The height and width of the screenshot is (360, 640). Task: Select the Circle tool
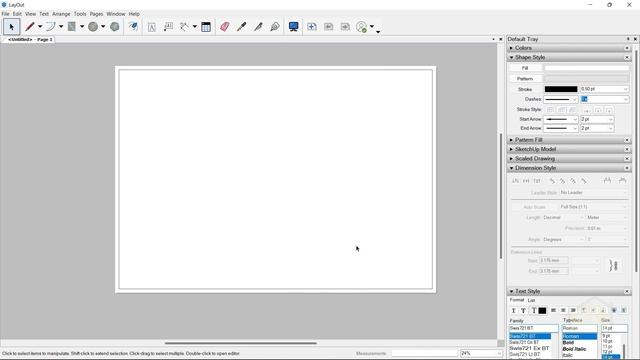tap(93, 27)
